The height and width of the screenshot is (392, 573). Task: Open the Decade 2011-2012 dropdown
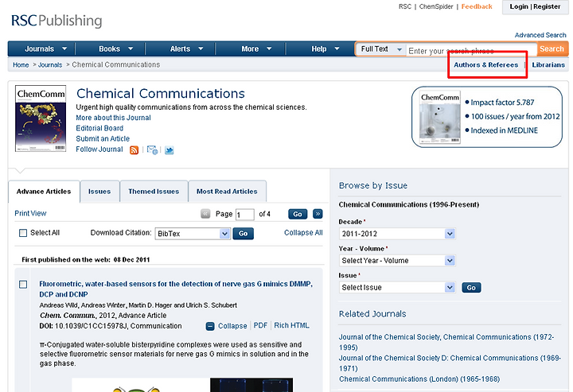397,234
